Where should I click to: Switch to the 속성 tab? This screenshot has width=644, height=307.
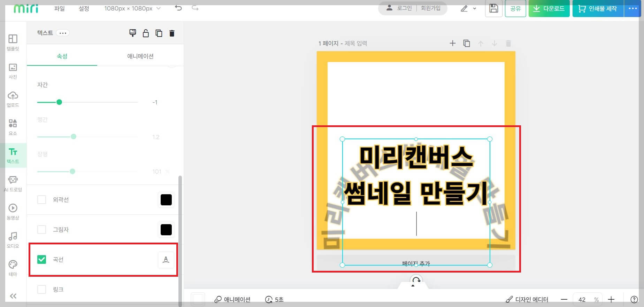62,56
